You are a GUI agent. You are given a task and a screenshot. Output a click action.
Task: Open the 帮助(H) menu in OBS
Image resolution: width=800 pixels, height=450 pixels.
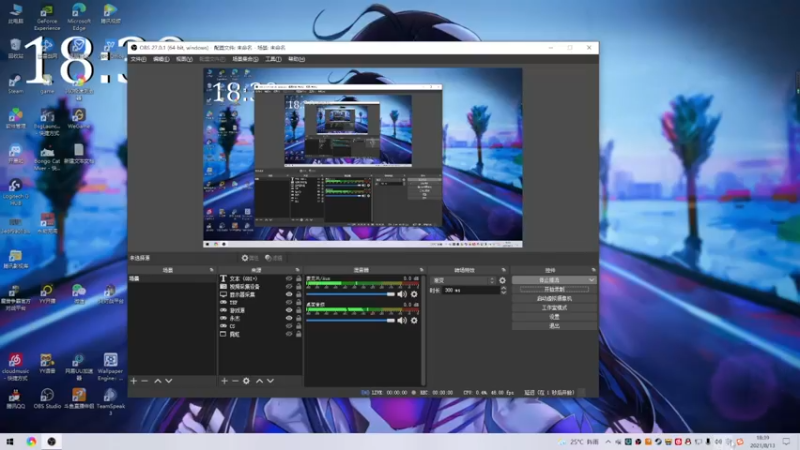pos(296,59)
